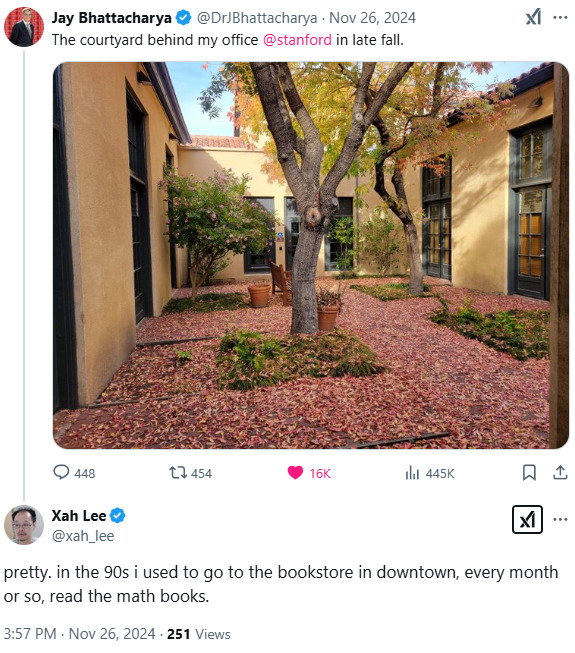Bookmark Jay Bhattacharya's tweet
The image size is (575, 653).
tap(529, 473)
